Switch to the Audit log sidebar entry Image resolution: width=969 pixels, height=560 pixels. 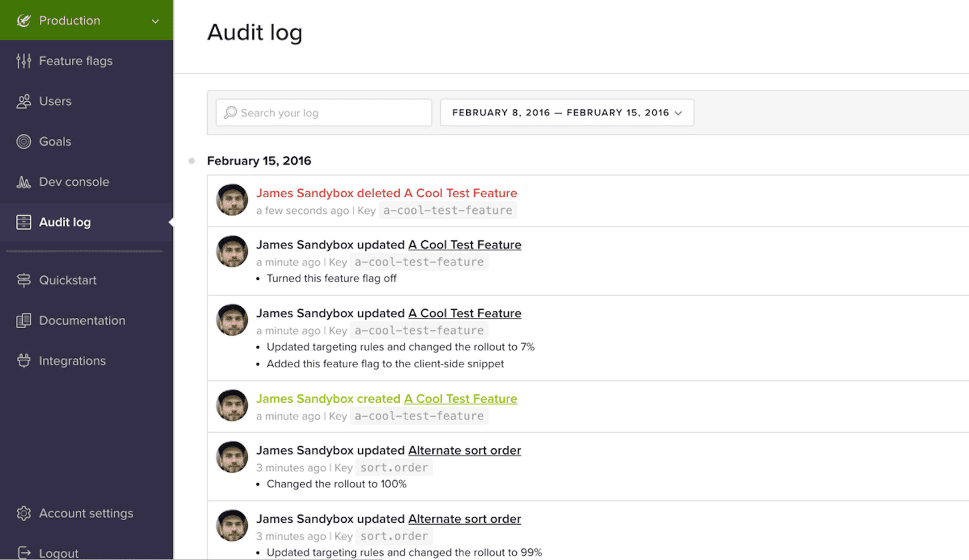65,222
